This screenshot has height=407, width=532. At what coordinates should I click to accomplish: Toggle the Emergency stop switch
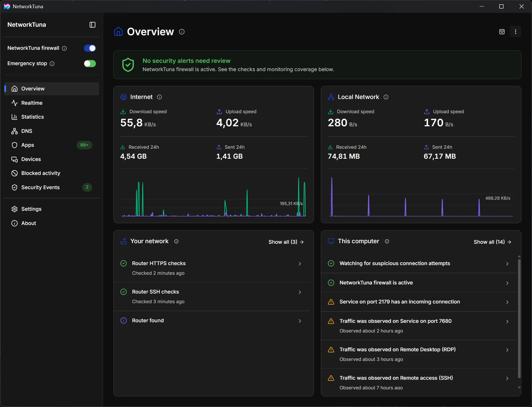point(90,64)
